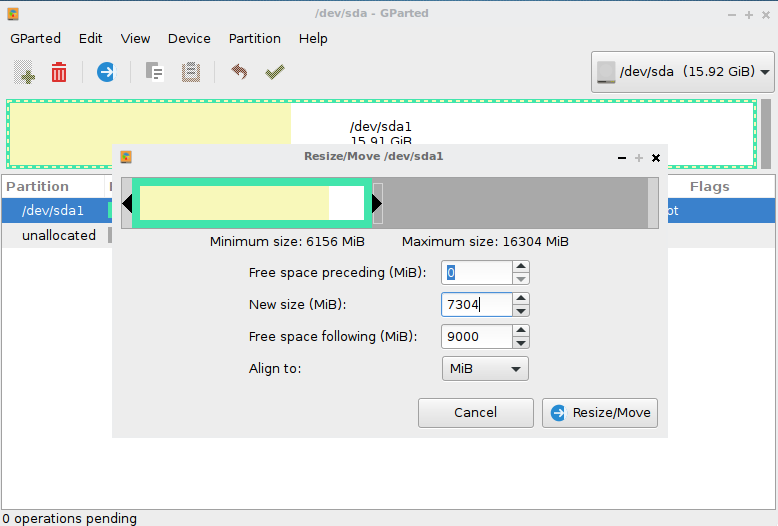Open the Align to MiB dropdown
Viewport: 778px width, 526px height.
pyautogui.click(x=485, y=369)
